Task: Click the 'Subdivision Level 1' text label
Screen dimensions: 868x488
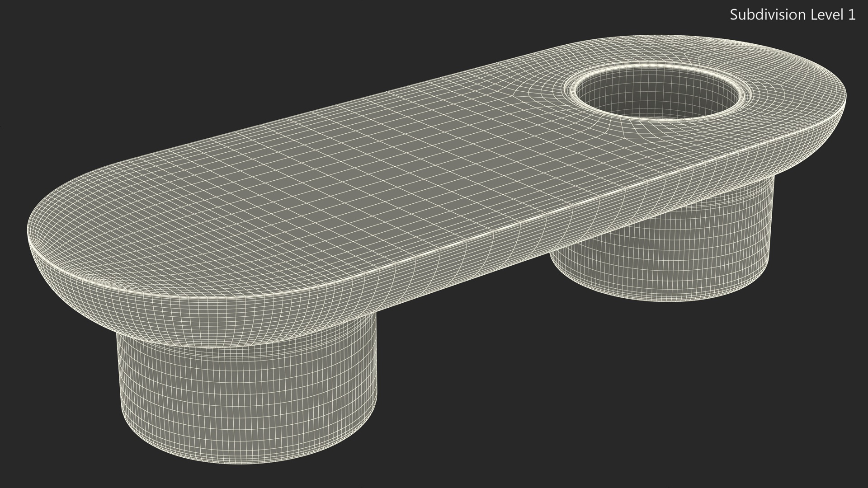Action: [x=793, y=15]
